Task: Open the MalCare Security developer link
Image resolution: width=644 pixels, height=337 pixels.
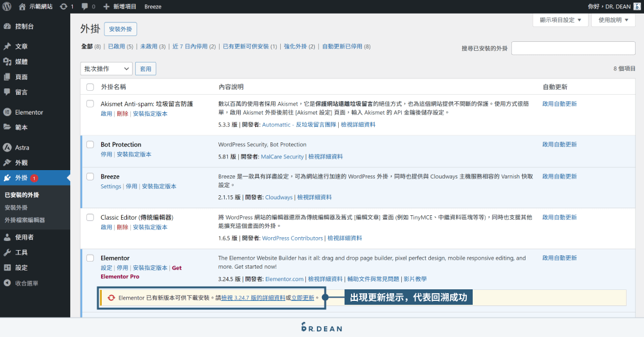Action: coord(282,157)
